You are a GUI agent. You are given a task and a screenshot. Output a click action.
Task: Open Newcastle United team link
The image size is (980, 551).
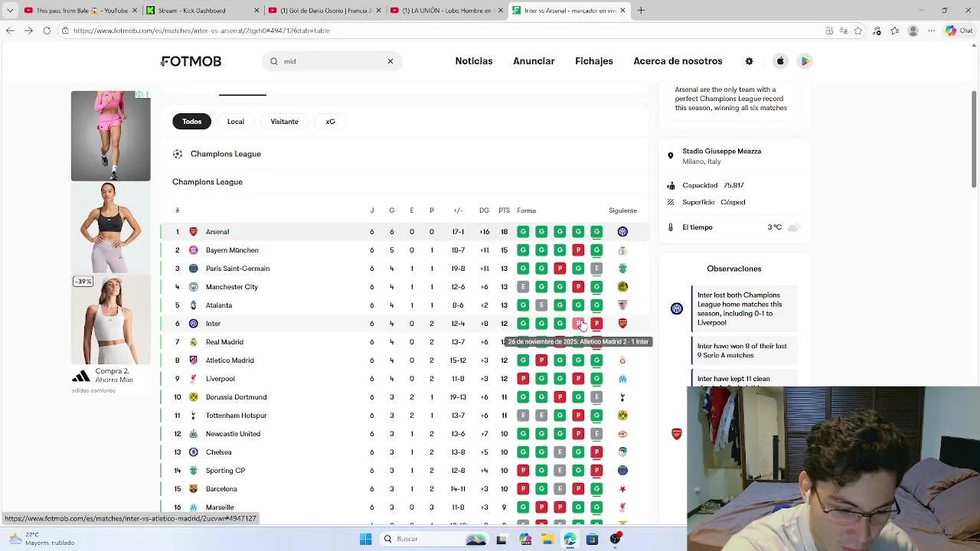(x=233, y=434)
